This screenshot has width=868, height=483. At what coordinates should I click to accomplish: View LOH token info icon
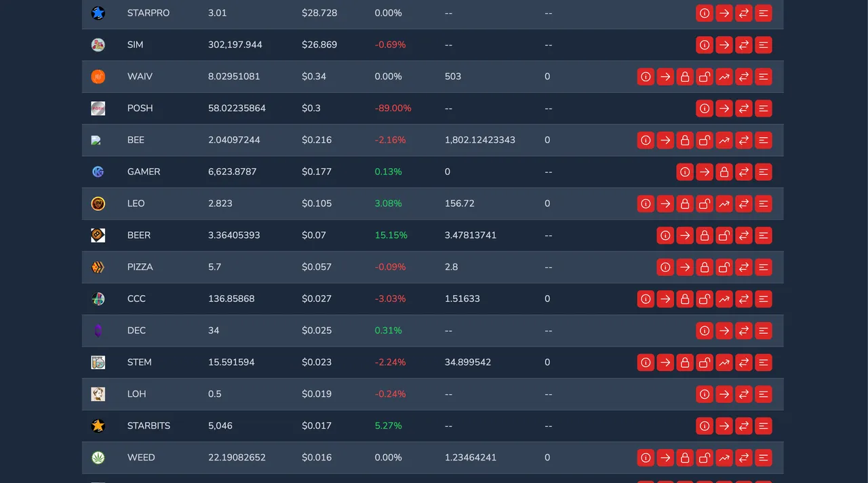click(x=705, y=394)
